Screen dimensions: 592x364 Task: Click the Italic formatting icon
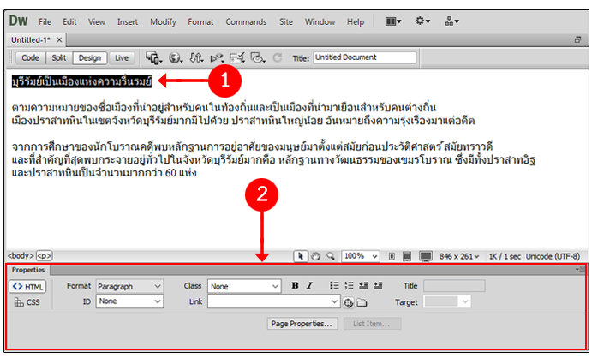tap(309, 286)
